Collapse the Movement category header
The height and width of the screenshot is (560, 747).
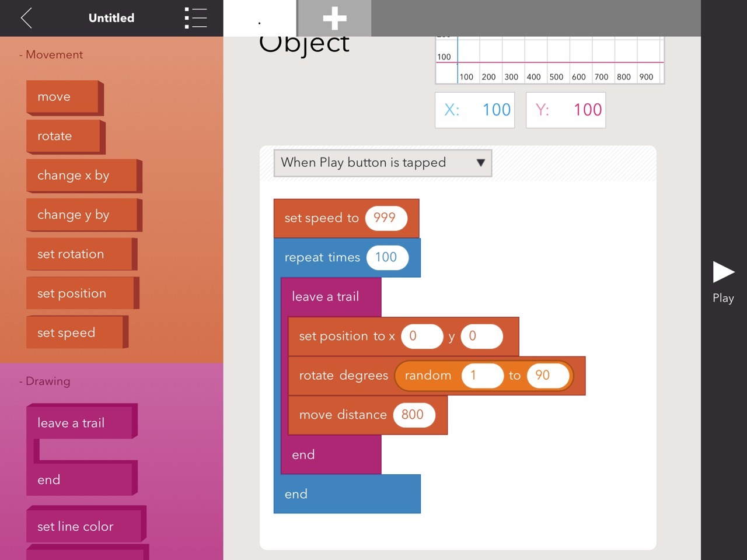[x=51, y=55]
